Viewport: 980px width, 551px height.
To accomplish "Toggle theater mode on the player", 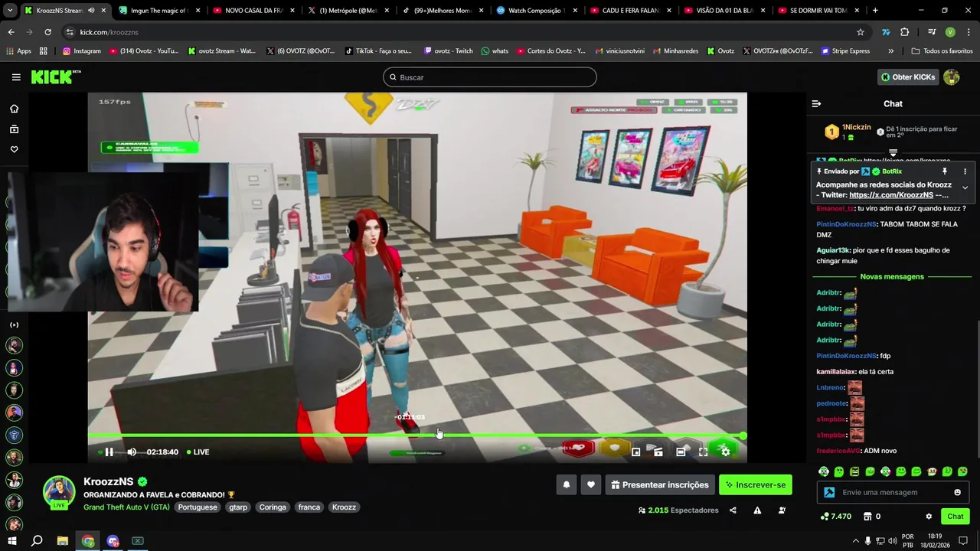I will point(681,452).
